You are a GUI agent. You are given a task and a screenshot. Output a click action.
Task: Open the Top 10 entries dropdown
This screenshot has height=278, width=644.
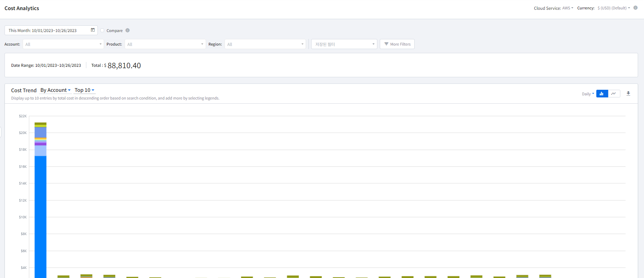point(84,90)
